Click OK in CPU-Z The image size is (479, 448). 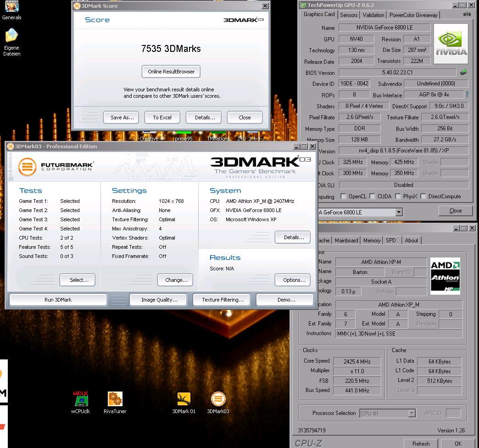point(458,443)
